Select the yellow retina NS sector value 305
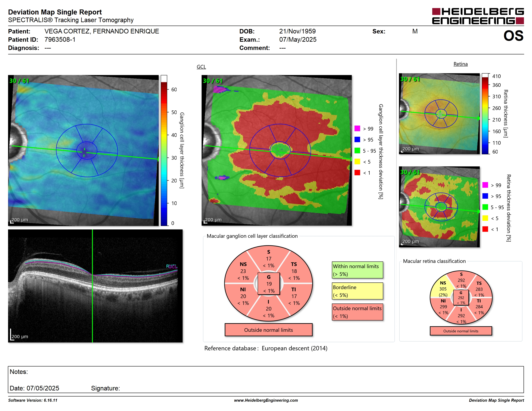This screenshot has width=532, height=411. [x=443, y=289]
